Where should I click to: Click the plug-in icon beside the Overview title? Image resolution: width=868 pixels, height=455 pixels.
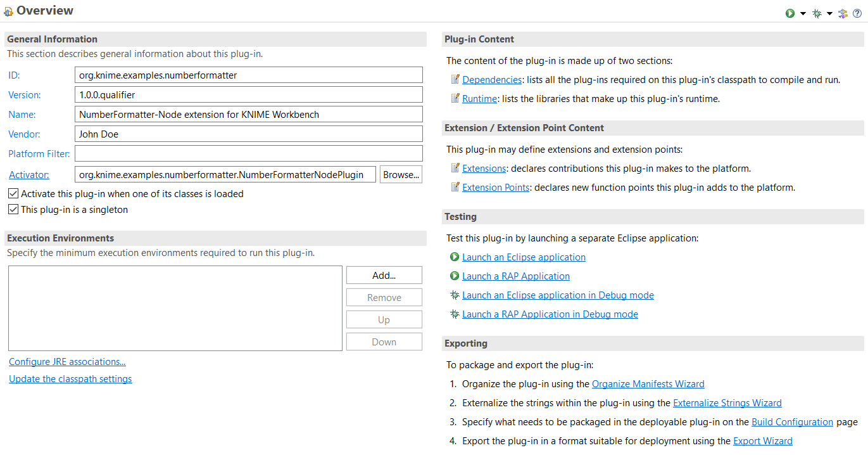(x=8, y=11)
